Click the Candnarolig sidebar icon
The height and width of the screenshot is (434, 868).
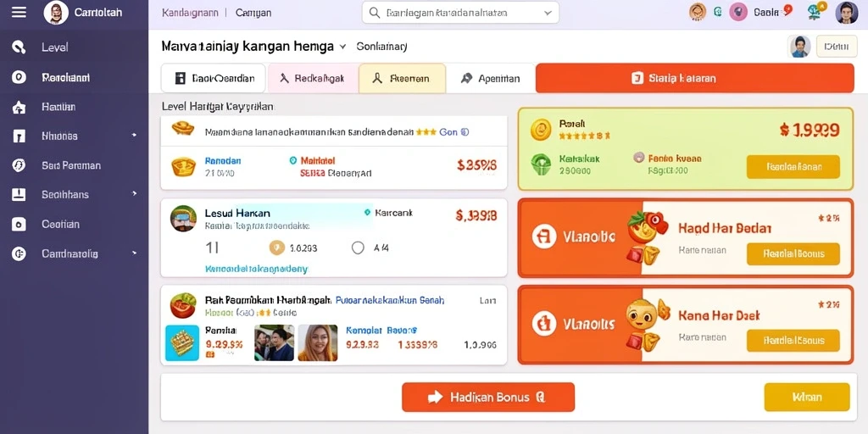click(x=19, y=253)
